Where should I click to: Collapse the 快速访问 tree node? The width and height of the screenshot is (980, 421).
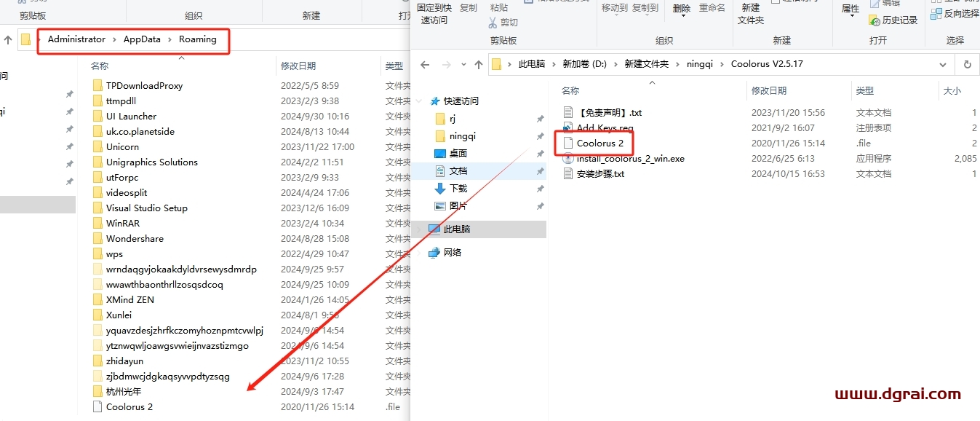[x=420, y=101]
